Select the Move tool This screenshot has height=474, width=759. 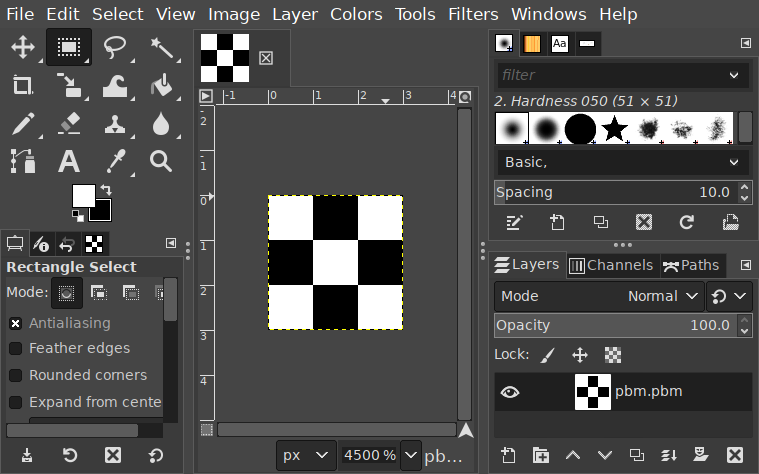point(23,47)
